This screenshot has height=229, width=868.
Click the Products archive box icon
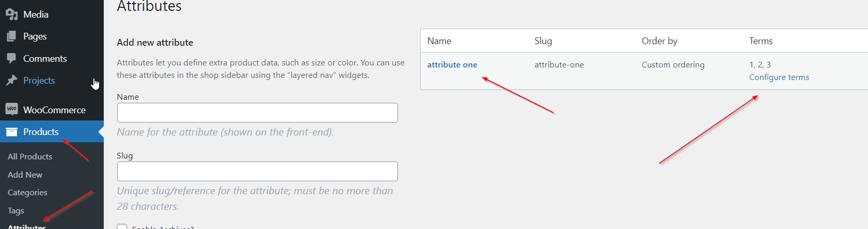[x=11, y=132]
